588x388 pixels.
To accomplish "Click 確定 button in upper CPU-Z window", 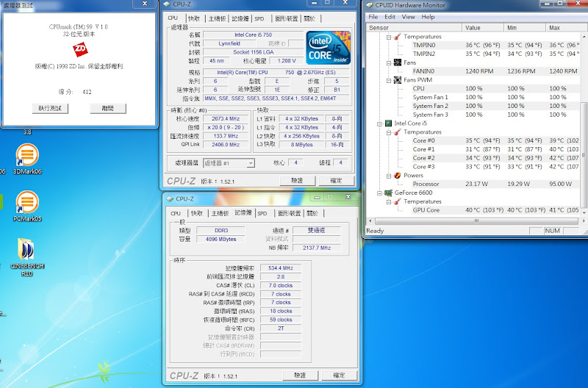I will 336,181.
